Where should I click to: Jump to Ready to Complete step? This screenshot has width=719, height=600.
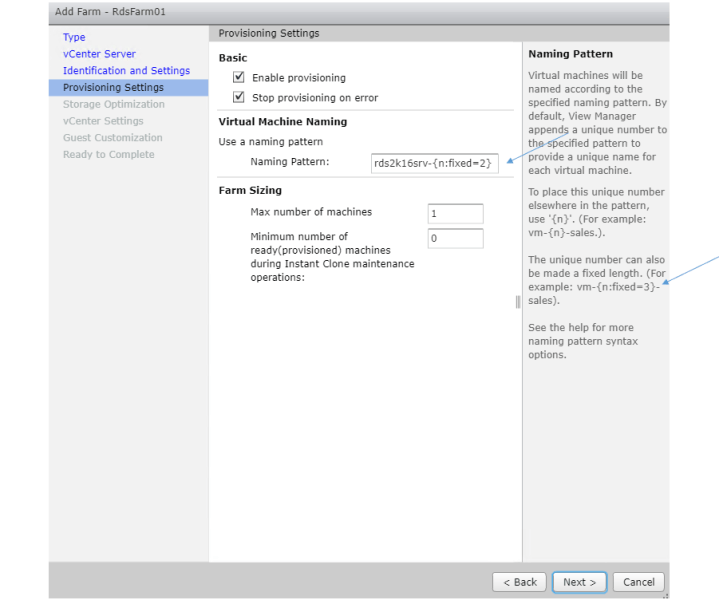pos(108,155)
